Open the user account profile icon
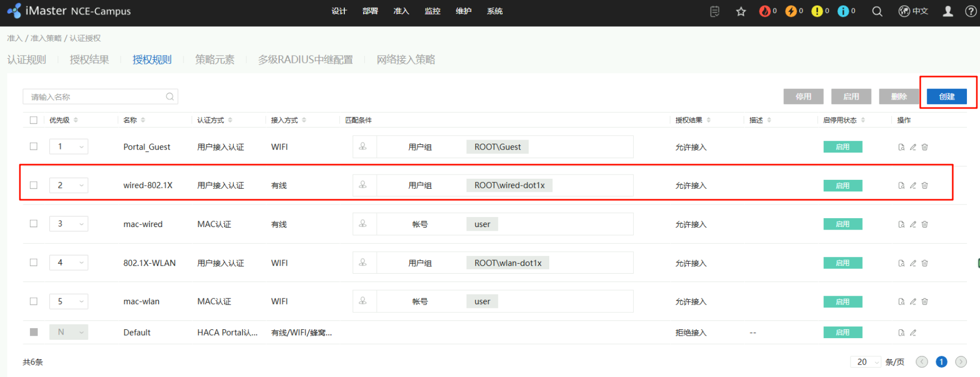Screen dimensions: 980x377 click(x=948, y=12)
